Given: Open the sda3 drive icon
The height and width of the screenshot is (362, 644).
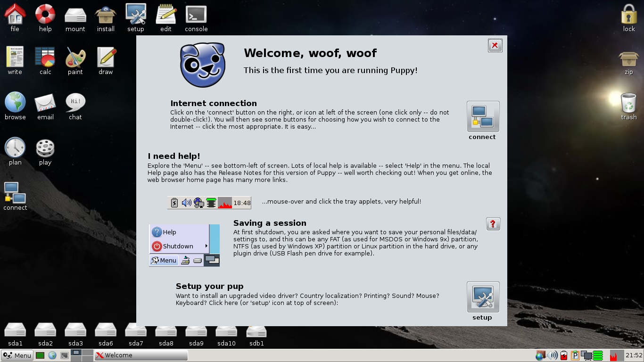Looking at the screenshot, I should (75, 330).
